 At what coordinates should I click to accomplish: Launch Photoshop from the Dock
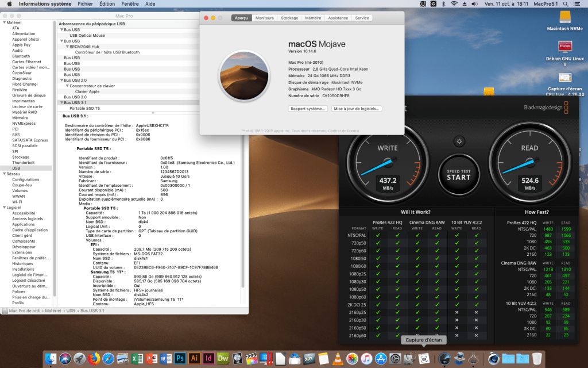pos(180,359)
